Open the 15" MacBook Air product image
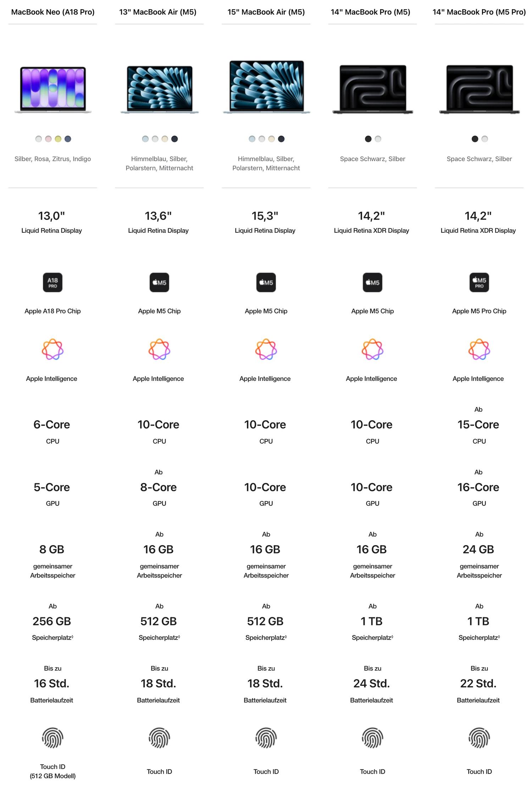532x796 pixels. point(266,87)
